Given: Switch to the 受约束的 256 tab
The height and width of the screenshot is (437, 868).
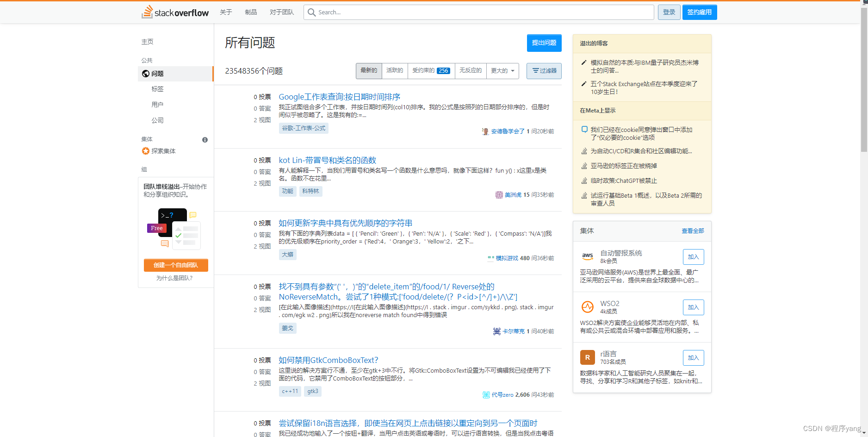Looking at the screenshot, I should [431, 71].
